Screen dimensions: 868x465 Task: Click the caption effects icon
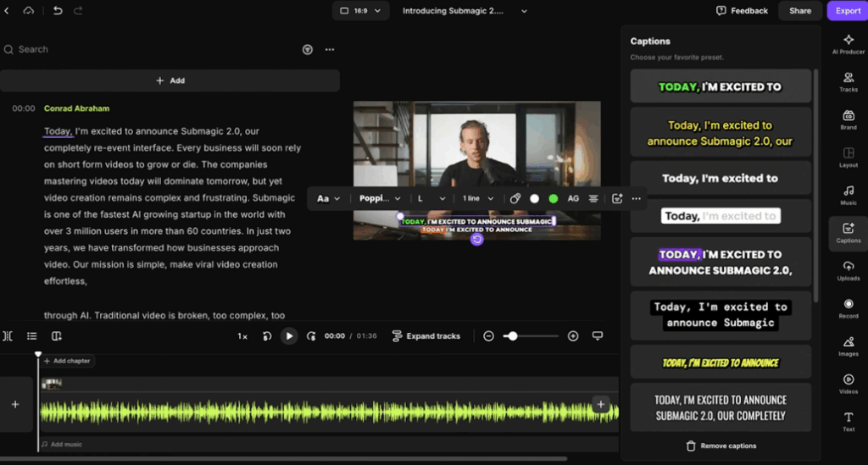pyautogui.click(x=515, y=198)
